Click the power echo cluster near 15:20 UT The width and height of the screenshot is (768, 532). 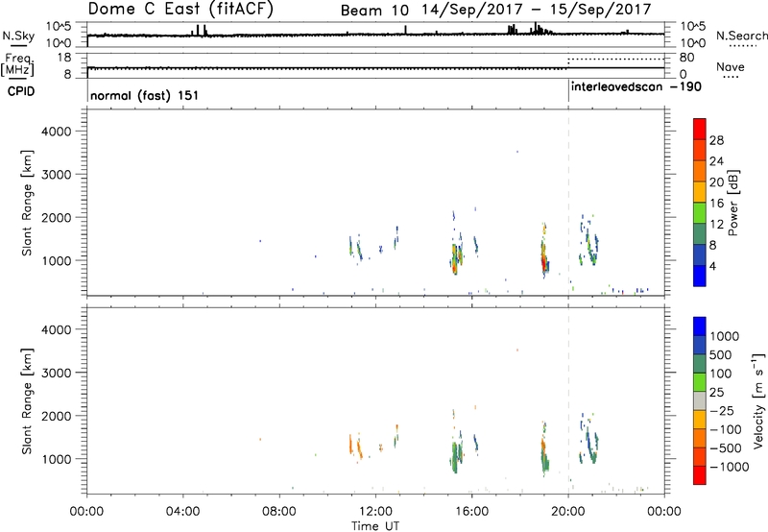(456, 258)
